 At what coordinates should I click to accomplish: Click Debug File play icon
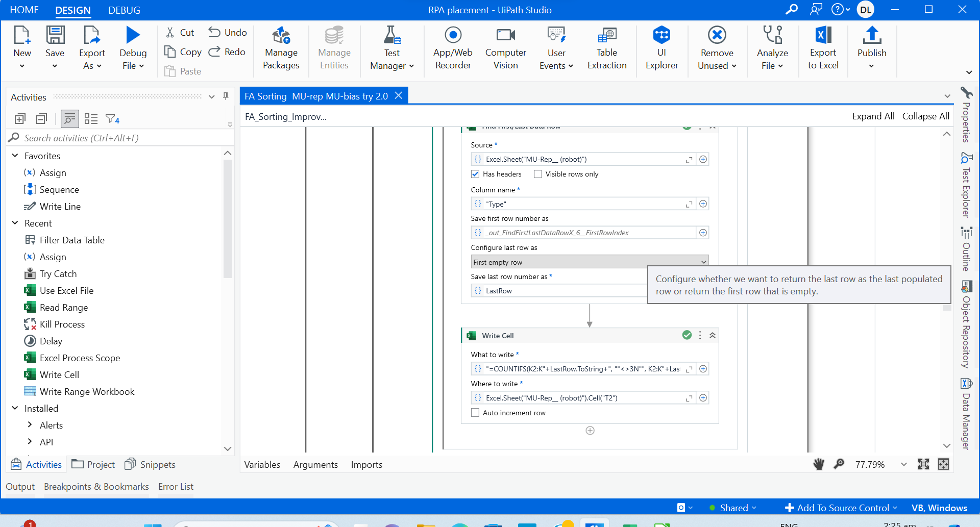click(x=133, y=35)
